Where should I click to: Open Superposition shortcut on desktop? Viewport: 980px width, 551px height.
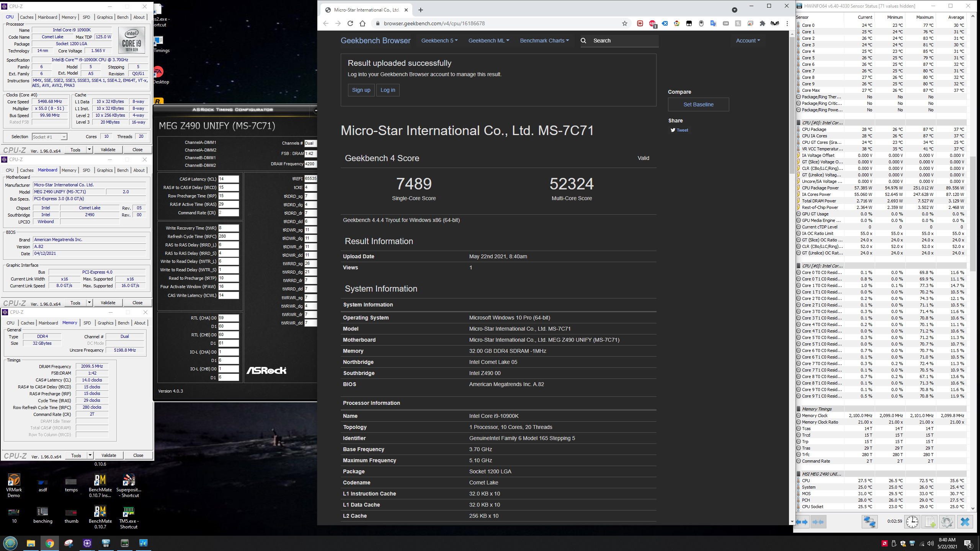point(129,486)
